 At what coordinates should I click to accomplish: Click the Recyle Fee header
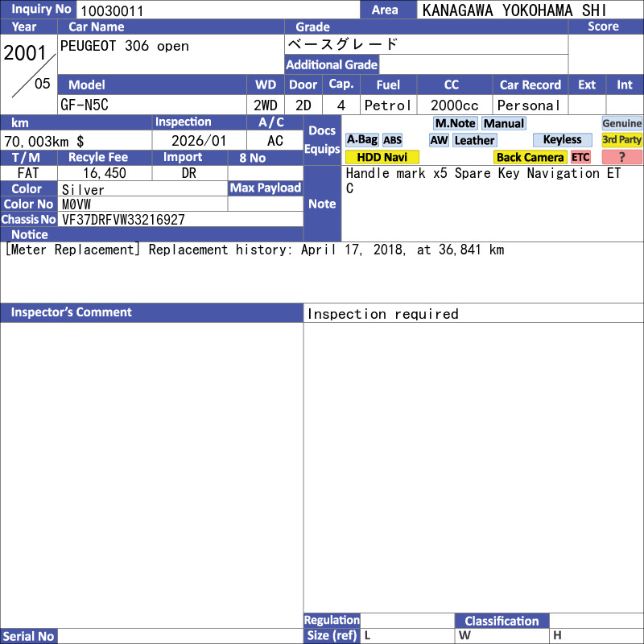click(x=105, y=157)
